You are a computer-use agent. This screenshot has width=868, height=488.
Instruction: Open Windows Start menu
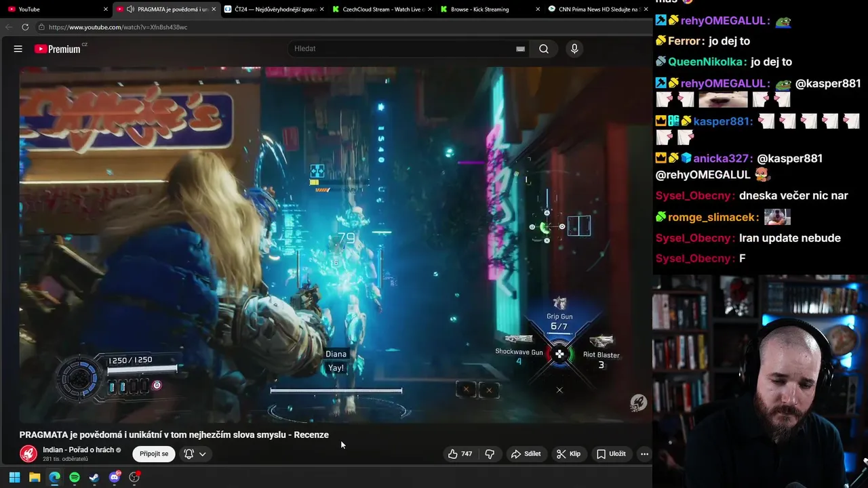[14, 477]
